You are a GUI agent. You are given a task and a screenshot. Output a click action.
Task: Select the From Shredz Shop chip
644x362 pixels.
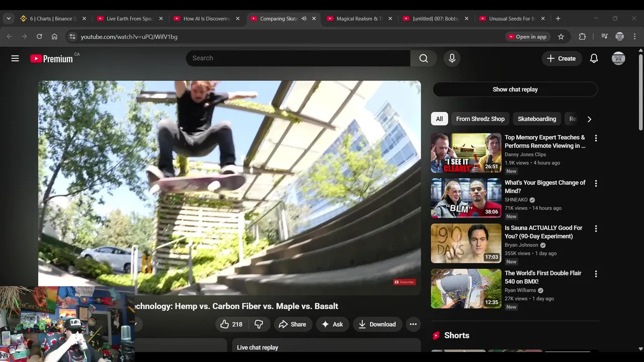480,119
